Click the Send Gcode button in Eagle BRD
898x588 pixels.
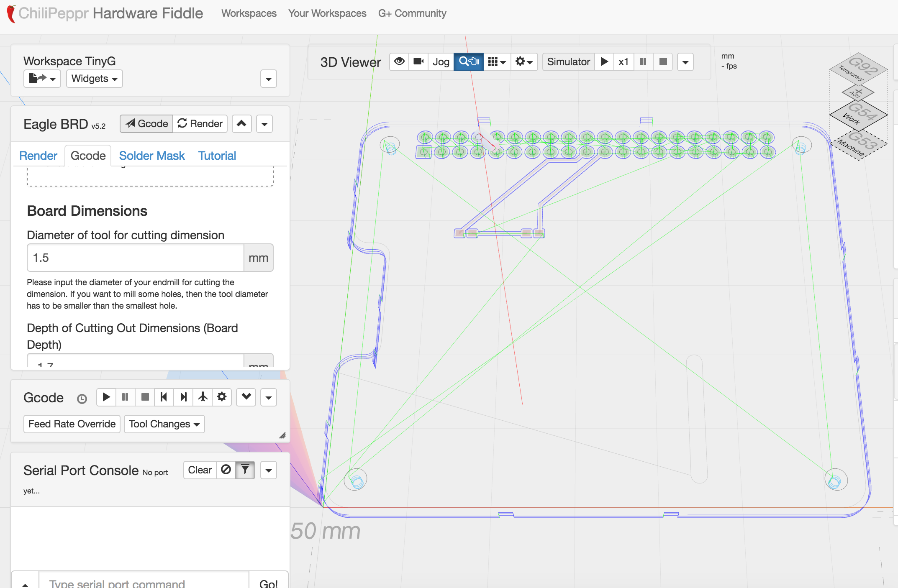(x=147, y=124)
